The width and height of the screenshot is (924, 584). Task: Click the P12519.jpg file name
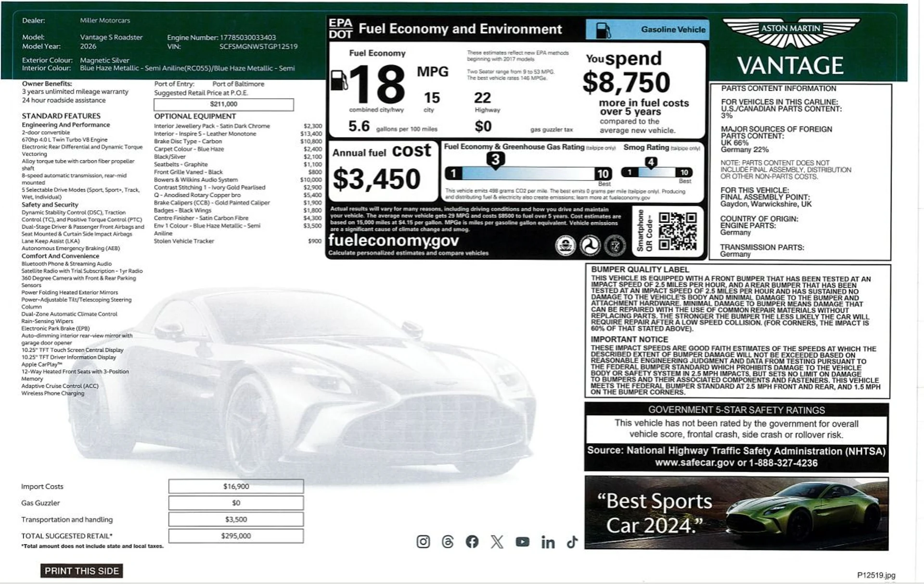point(876,575)
